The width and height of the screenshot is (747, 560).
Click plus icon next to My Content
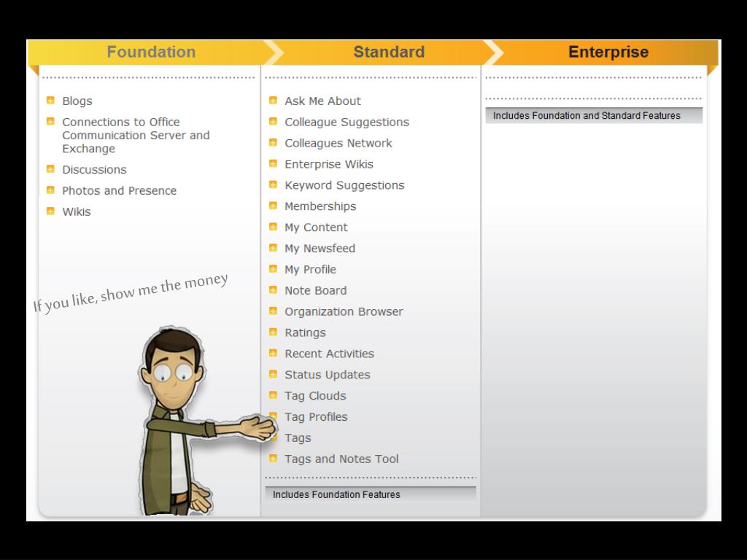(273, 226)
